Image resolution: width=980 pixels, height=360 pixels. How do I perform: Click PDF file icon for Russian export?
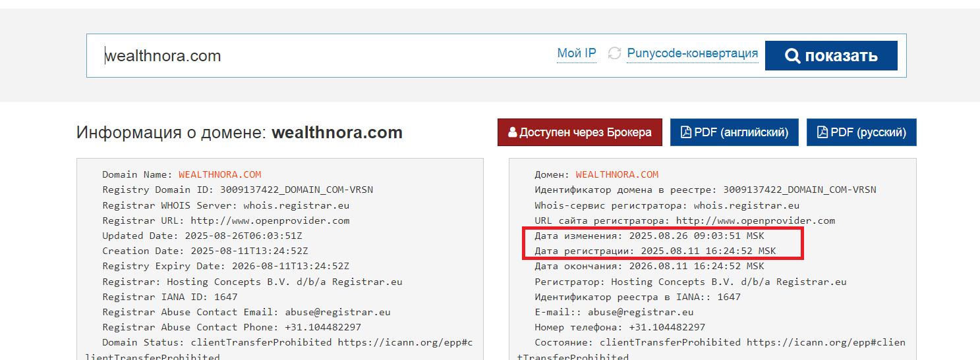[822, 132]
